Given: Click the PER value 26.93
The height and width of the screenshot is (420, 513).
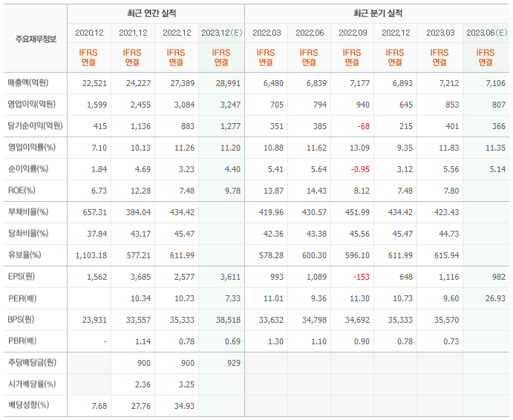Looking at the screenshot, I should pyautogui.click(x=496, y=298).
